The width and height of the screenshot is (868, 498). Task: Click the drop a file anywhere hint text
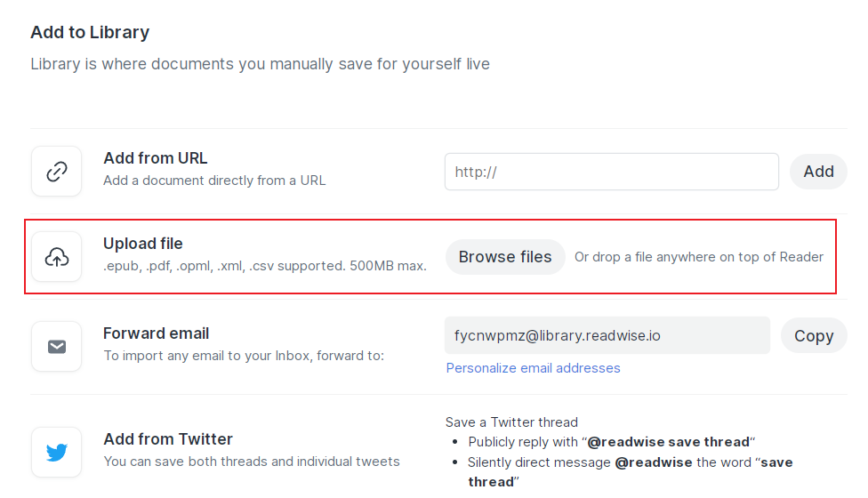point(699,257)
